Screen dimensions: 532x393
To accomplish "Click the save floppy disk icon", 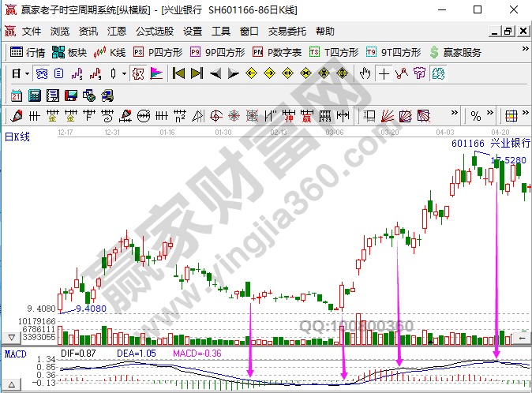I will pos(70,95).
